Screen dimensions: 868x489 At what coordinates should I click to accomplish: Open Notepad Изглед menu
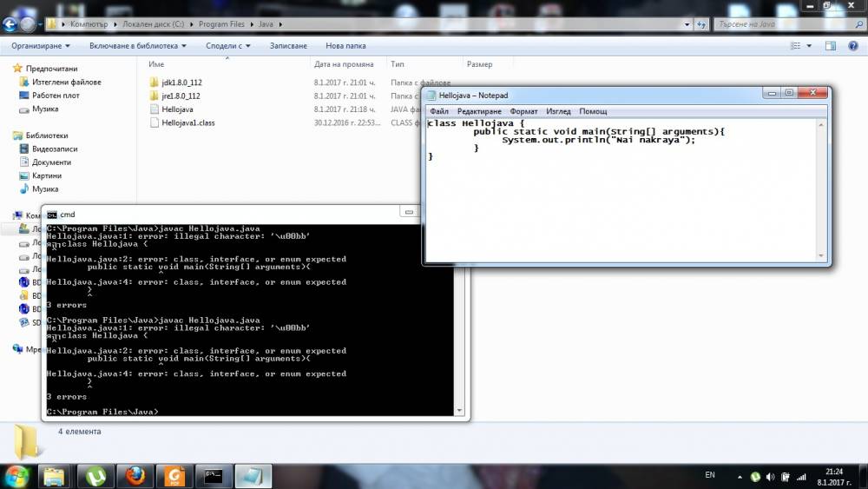tap(558, 111)
